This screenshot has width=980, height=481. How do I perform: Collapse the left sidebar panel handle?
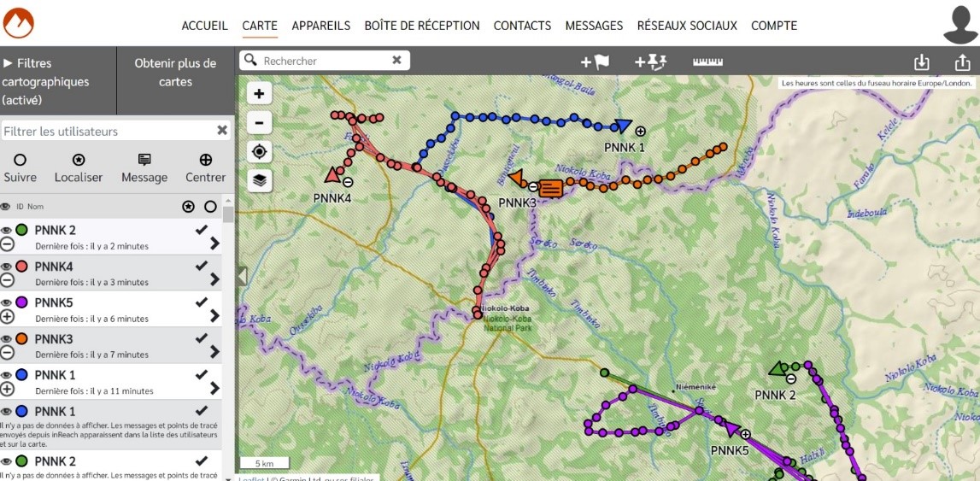[x=242, y=275]
